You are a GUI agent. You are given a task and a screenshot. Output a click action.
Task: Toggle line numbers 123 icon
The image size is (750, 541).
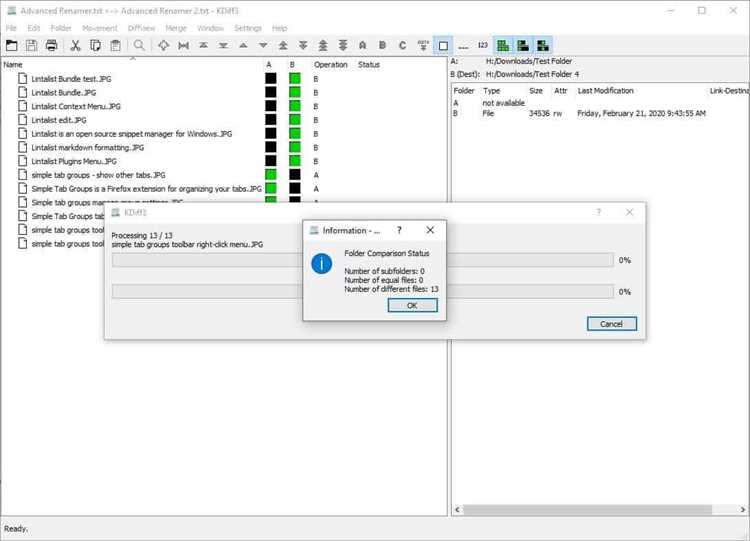click(x=483, y=45)
